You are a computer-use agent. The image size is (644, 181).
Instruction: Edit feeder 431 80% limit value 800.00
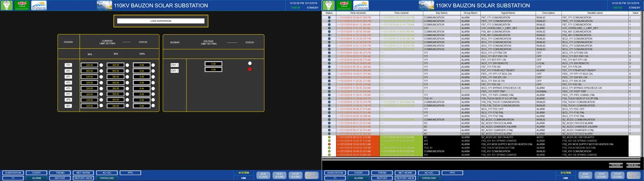pyautogui.click(x=89, y=71)
